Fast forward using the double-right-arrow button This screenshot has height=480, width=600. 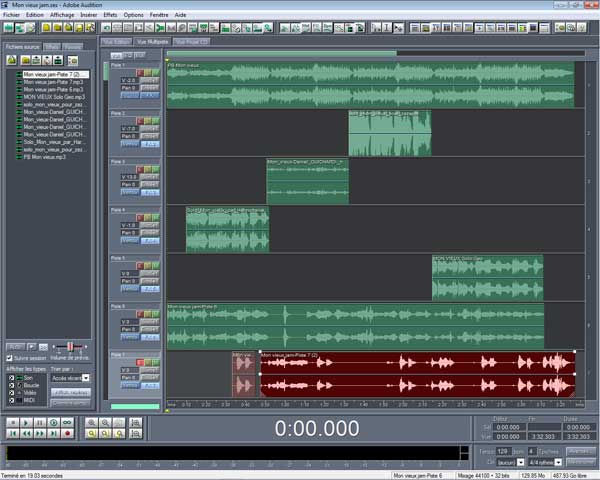point(40,434)
